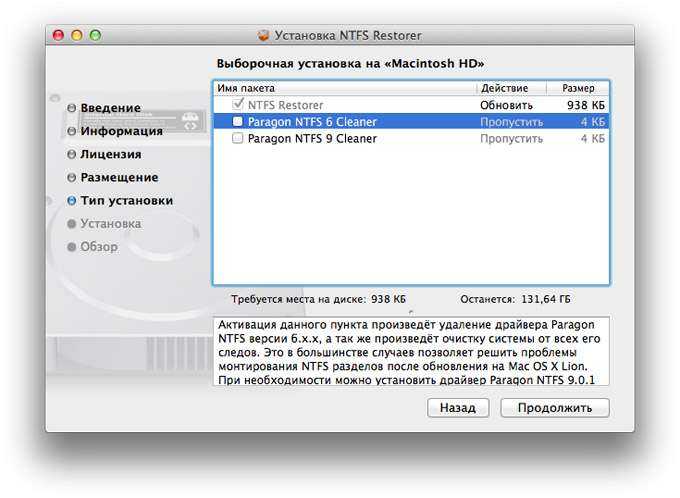Click the Размещение step in sidebar

tap(119, 177)
